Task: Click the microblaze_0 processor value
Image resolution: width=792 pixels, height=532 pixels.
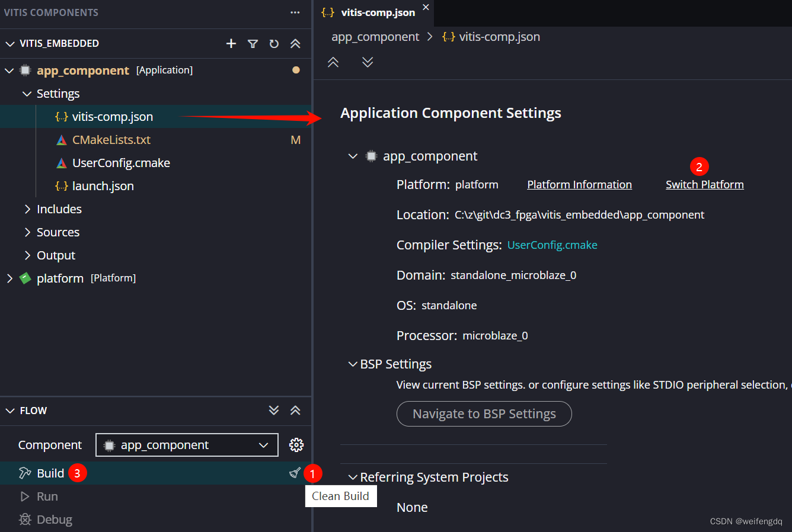Action: pyautogui.click(x=495, y=336)
